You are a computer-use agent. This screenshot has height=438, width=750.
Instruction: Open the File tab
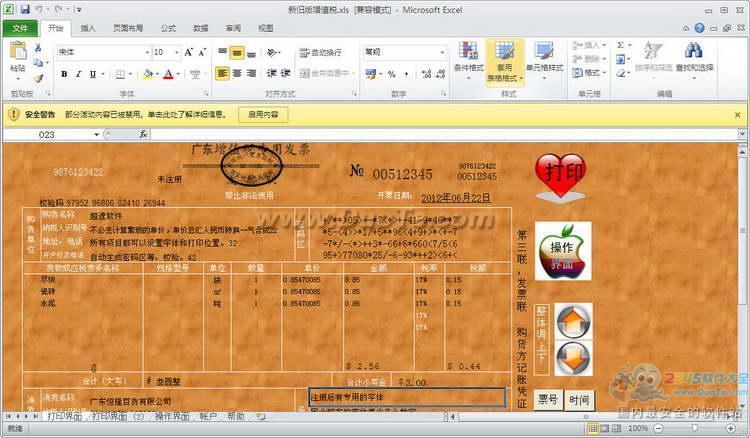point(20,28)
